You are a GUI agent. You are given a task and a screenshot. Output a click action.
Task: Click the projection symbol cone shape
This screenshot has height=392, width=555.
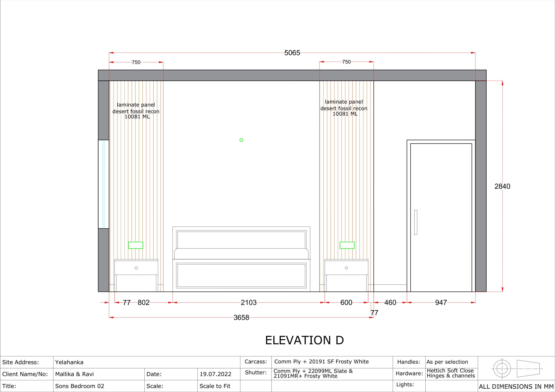pos(528,369)
